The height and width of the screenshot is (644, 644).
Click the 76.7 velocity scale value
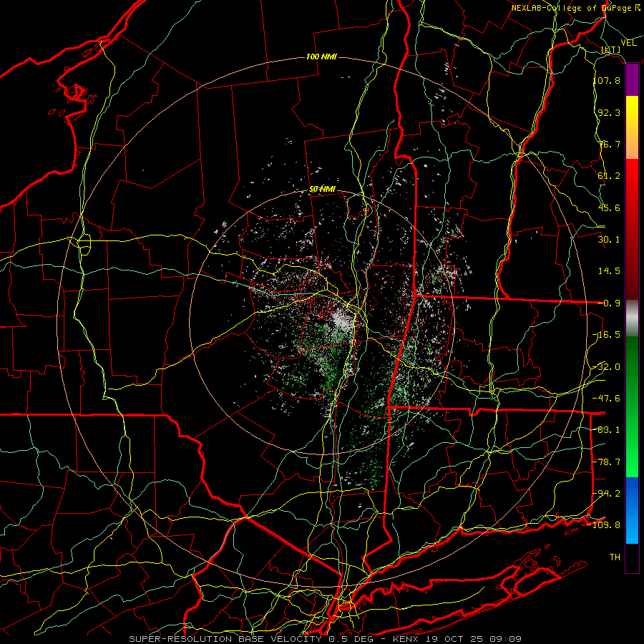tap(609, 144)
